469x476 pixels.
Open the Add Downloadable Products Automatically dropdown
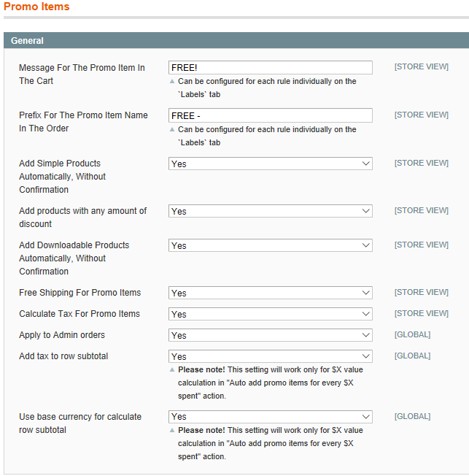(x=270, y=245)
